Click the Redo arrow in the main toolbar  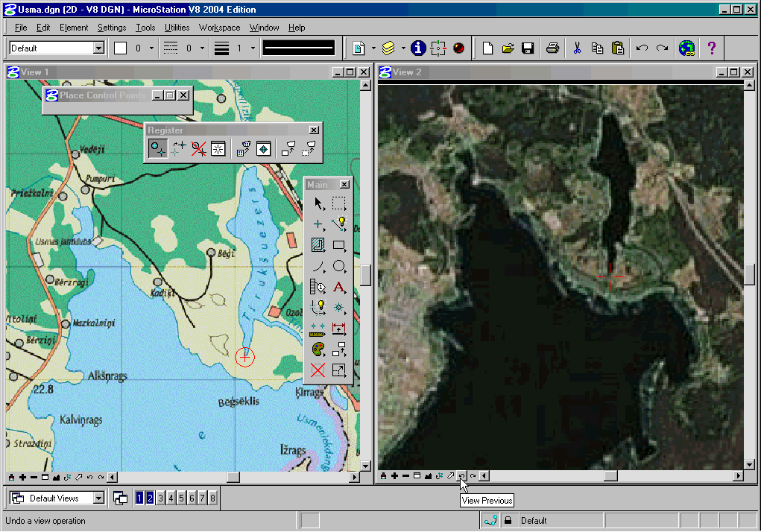click(x=662, y=48)
